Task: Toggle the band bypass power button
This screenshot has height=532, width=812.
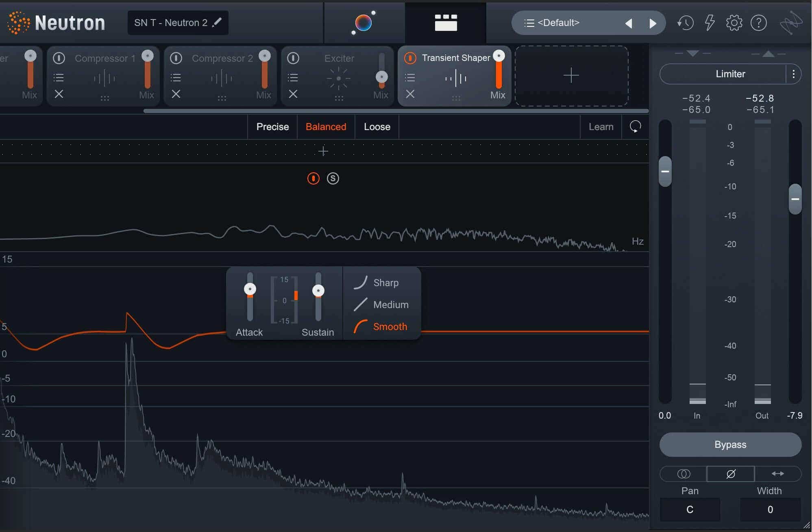Action: 313,178
